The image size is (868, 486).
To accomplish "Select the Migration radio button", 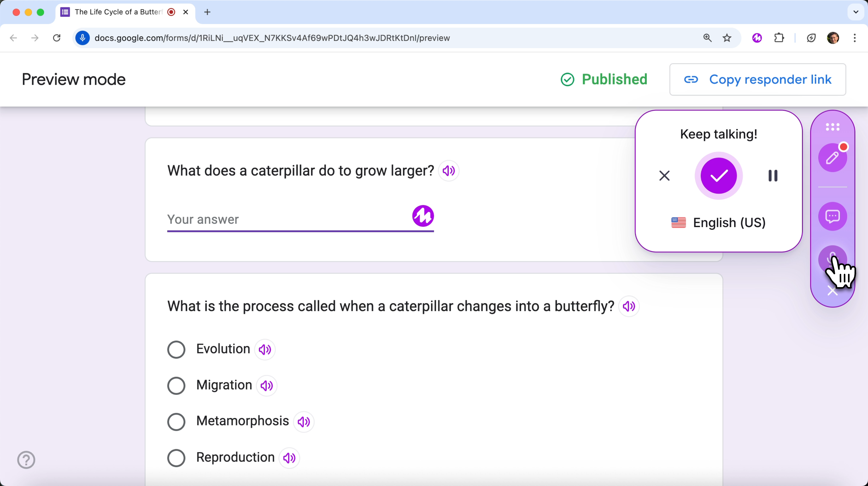I will coord(176,386).
